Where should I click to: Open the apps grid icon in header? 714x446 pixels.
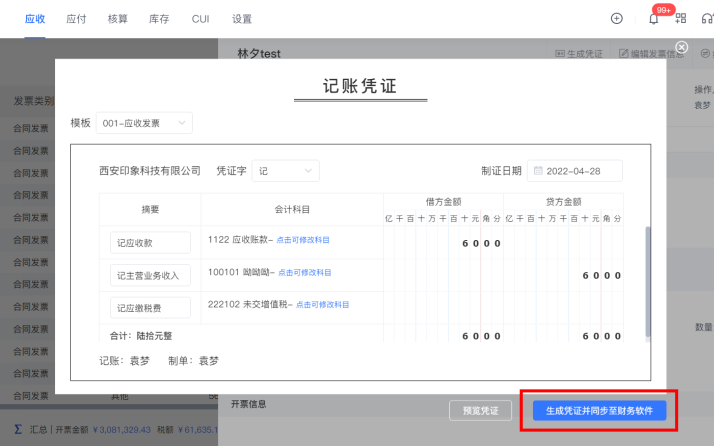coord(681,19)
